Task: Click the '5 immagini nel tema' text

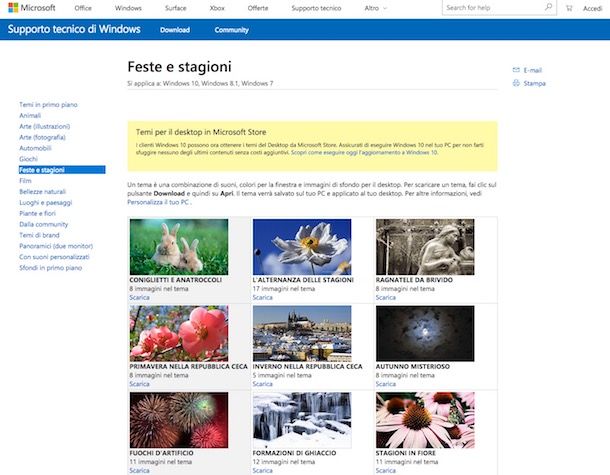Action: click(282, 375)
